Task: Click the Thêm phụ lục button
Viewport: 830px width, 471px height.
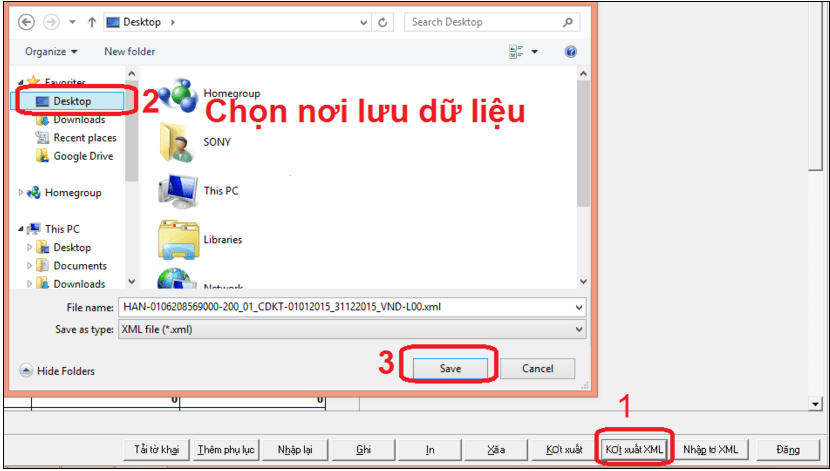Action: 226,450
